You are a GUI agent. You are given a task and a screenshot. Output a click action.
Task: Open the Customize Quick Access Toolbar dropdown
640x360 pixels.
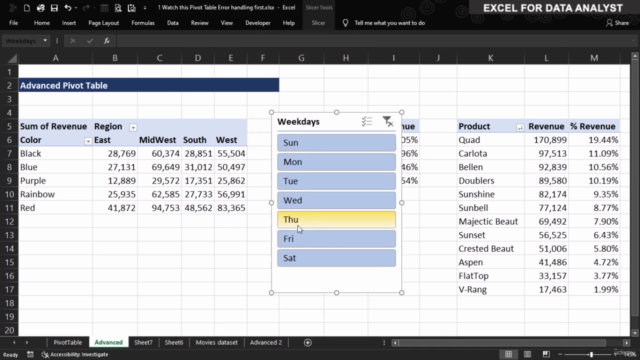(144, 8)
